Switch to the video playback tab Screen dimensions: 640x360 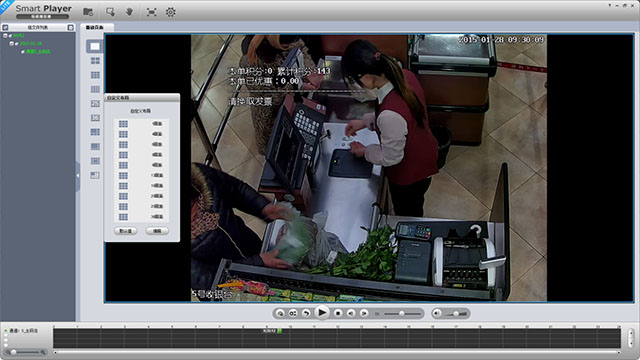tap(96, 27)
